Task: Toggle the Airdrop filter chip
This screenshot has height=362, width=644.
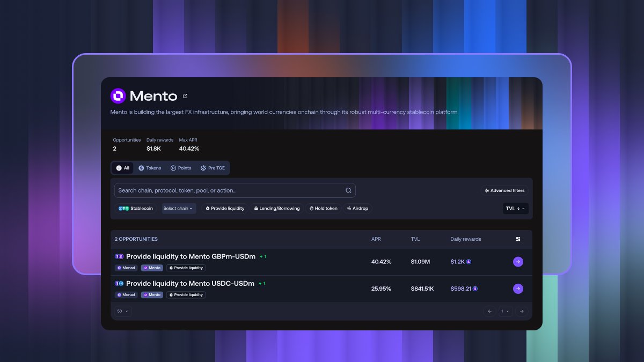Action: pyautogui.click(x=358, y=208)
